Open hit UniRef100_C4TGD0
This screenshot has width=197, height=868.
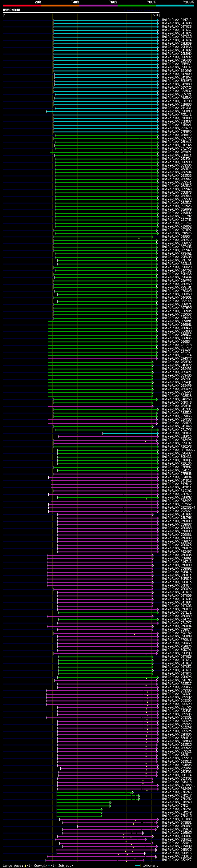pos(176,23)
